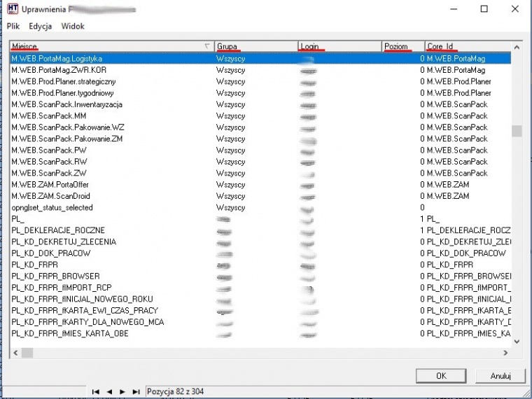Viewport: 532px width, 399px height.
Task: Click vertical scrollbar down arrow
Action: tap(517, 342)
